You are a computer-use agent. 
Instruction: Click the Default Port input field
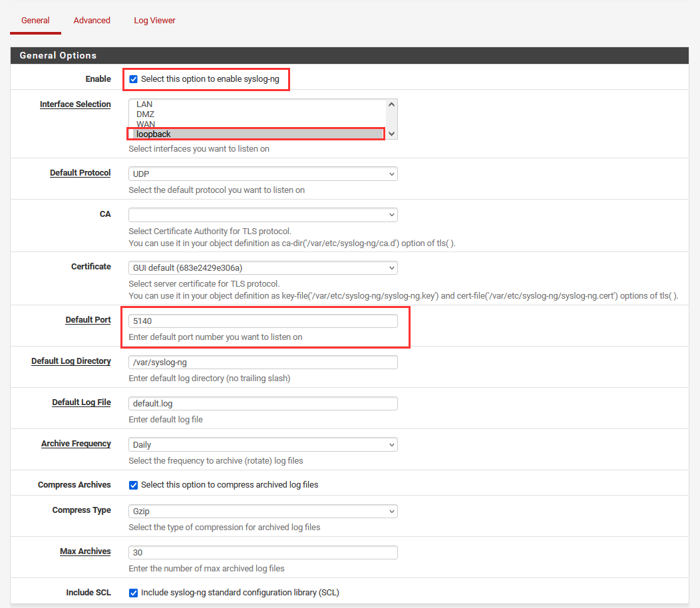pyautogui.click(x=263, y=321)
